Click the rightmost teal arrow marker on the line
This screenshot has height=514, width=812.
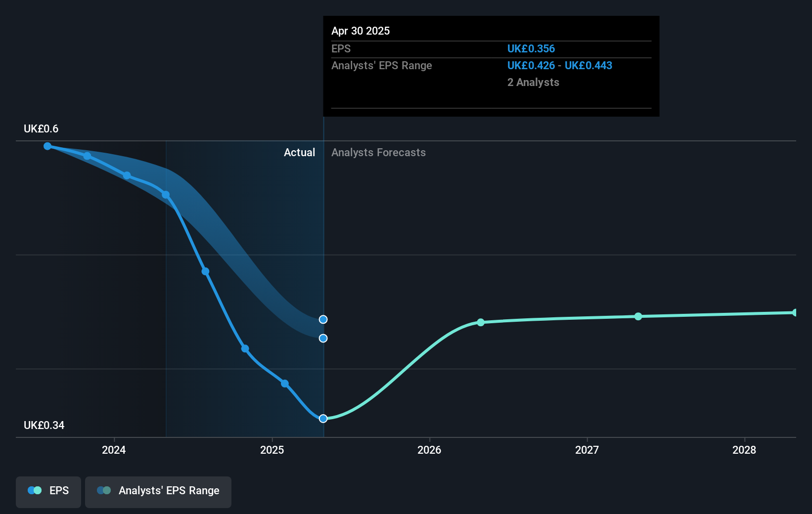(795, 312)
